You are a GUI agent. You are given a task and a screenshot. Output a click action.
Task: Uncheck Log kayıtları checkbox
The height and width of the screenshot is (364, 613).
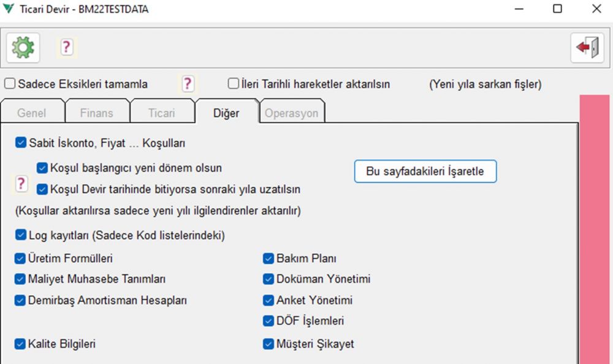pyautogui.click(x=20, y=235)
